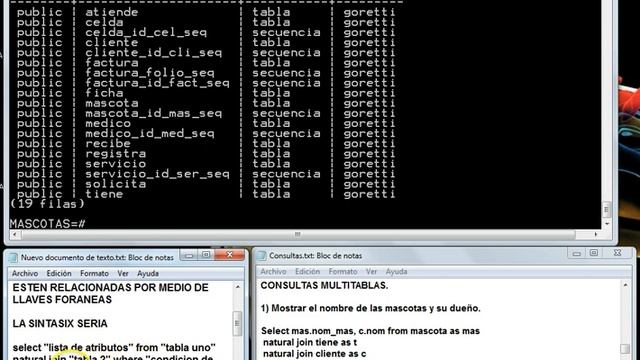Click 'mascota_id_mas_seq' in console list
This screenshot has height=360, width=640.
(153, 113)
